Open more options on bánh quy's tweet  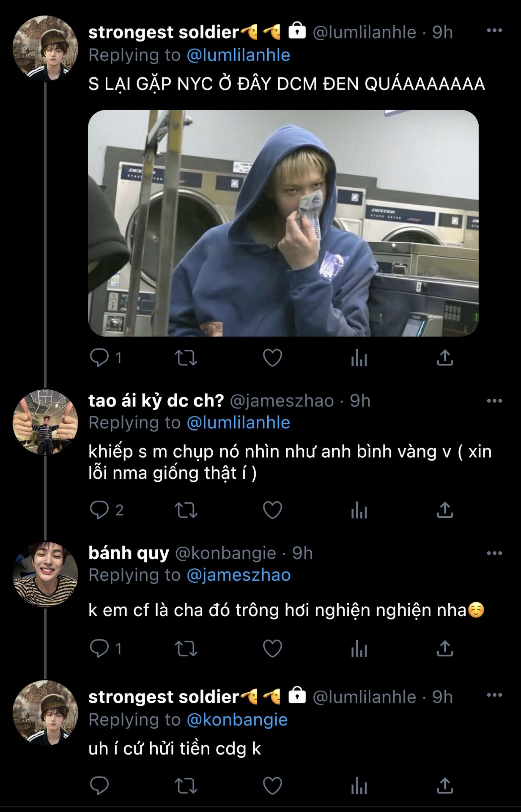point(494,553)
